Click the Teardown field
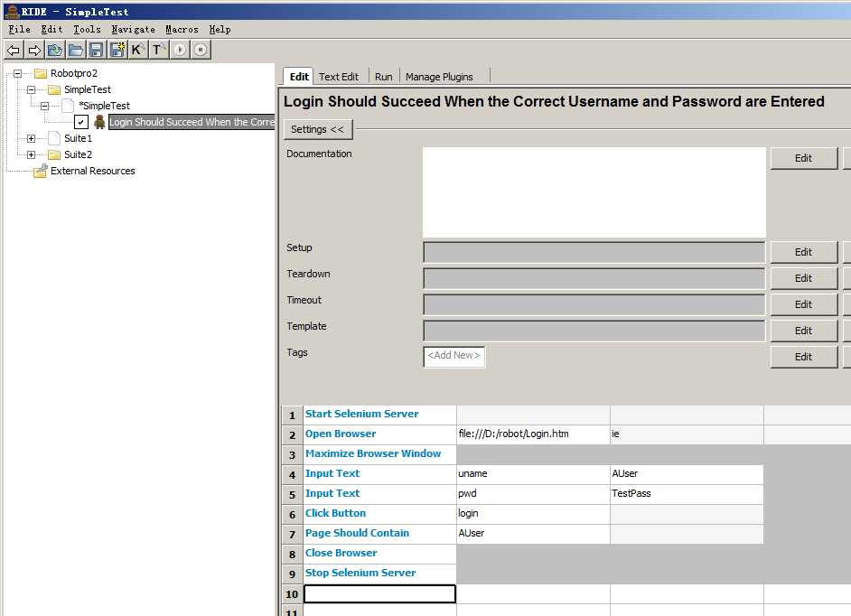This screenshot has height=616, width=851. 594,278
